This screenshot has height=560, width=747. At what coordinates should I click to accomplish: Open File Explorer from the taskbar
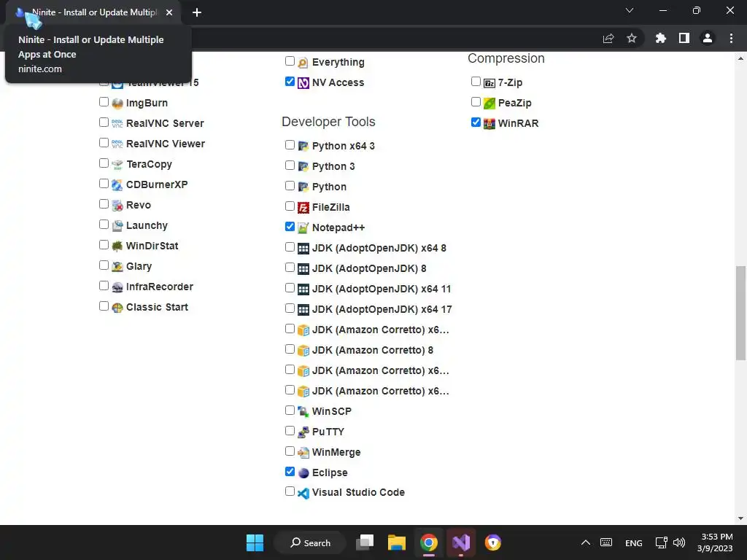click(x=396, y=542)
